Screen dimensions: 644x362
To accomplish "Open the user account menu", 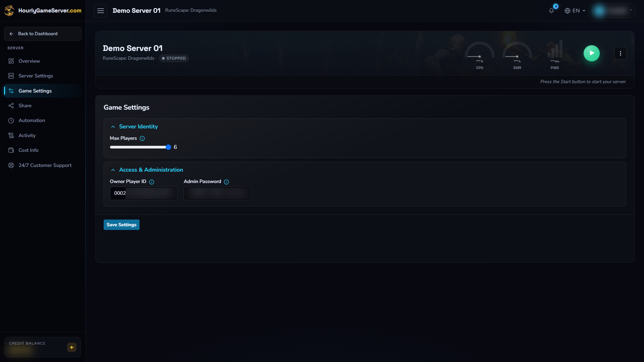I will (613, 11).
